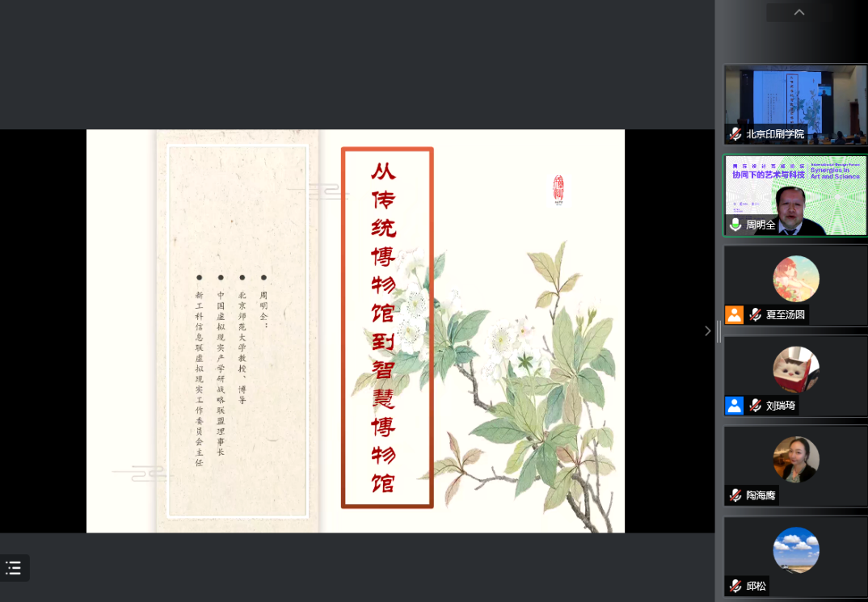The width and height of the screenshot is (868, 602).
Task: Collapse the side panel with right arrow
Action: click(707, 330)
